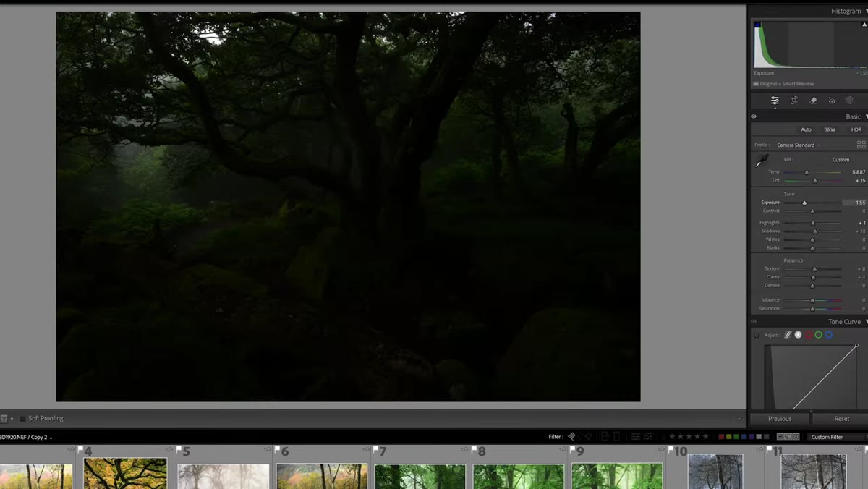Click the Previous button
The image size is (868, 489).
point(779,419)
